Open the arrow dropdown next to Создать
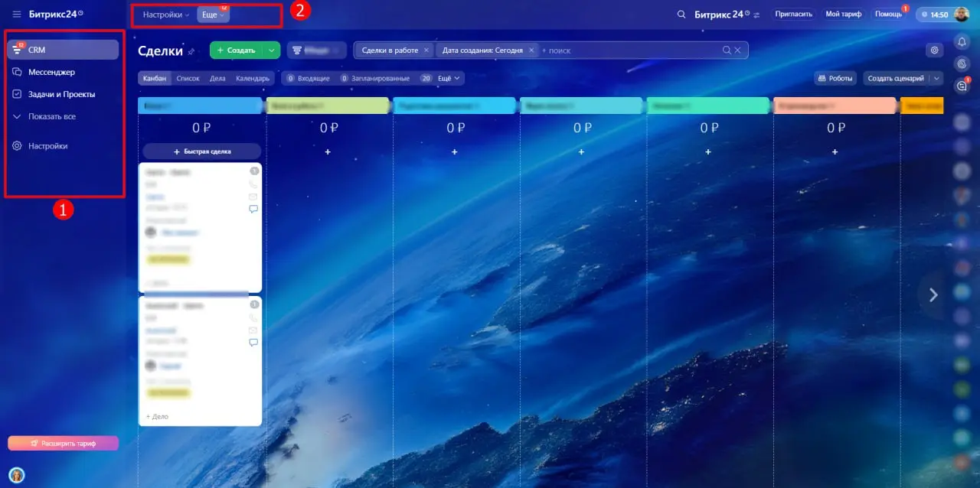980x488 pixels. click(x=272, y=50)
